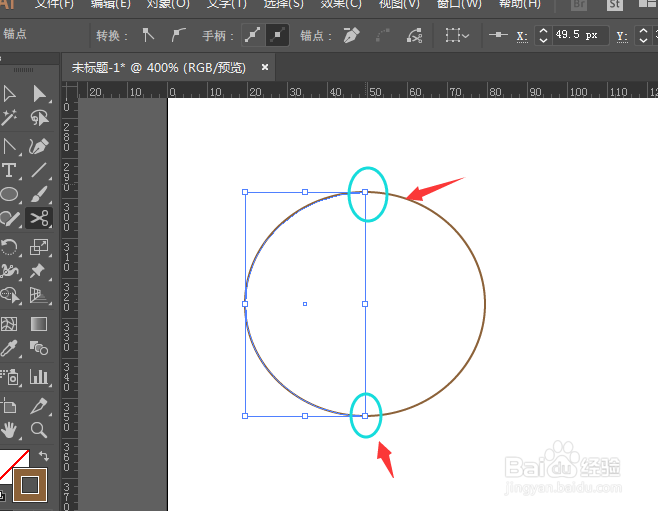The width and height of the screenshot is (658, 511).
Task: Click the ruler origin corner box
Action: click(x=70, y=90)
